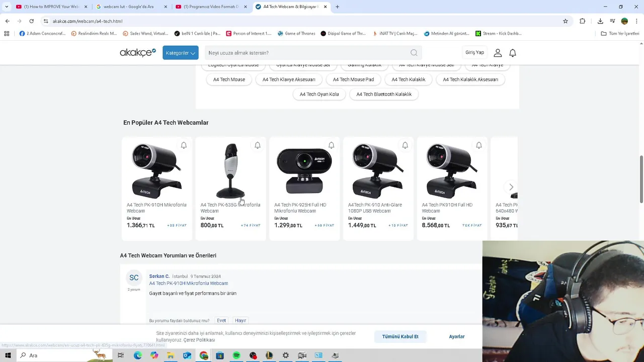Mark review helpful with Evet
Screen dimensions: 644x362
pos(221,320)
